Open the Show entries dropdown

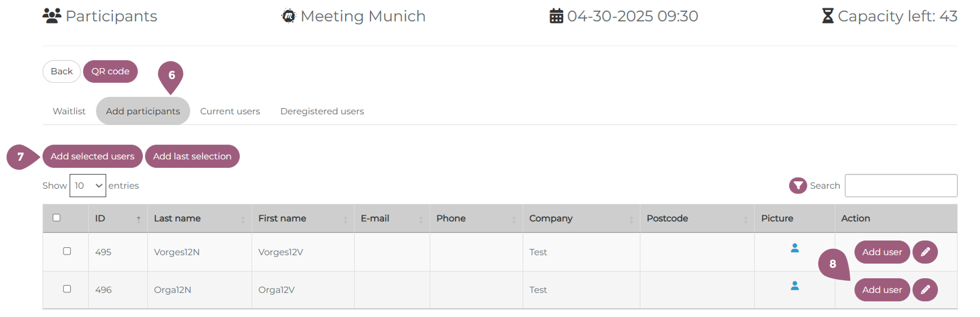pos(88,186)
